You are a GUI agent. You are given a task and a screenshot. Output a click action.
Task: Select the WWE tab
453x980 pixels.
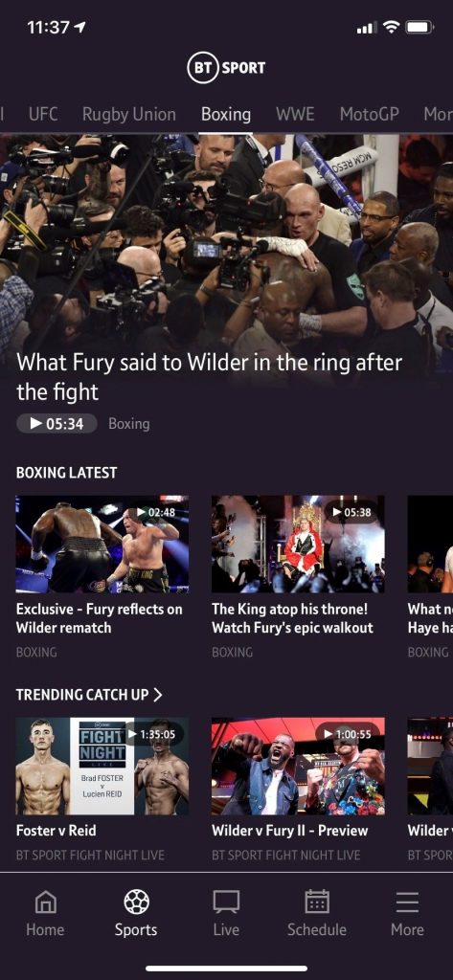click(295, 115)
